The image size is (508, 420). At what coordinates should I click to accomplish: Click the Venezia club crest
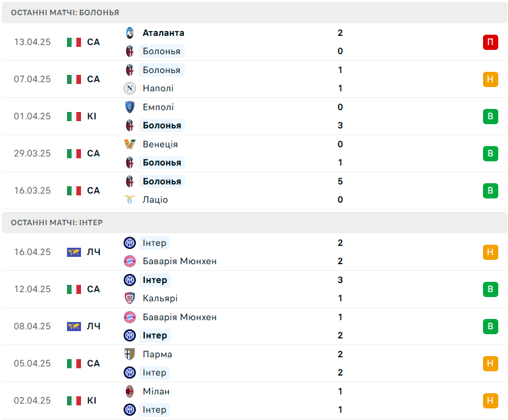pyautogui.click(x=129, y=144)
